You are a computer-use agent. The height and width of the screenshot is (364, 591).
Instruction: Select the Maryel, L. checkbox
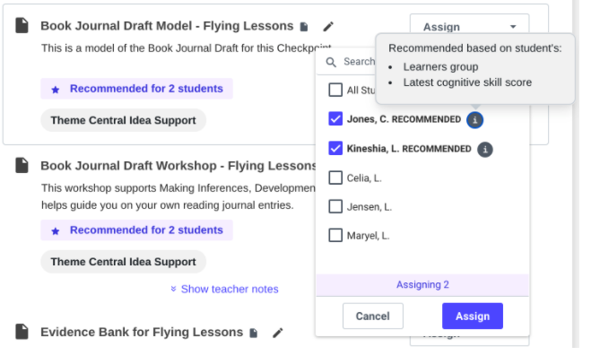point(335,235)
